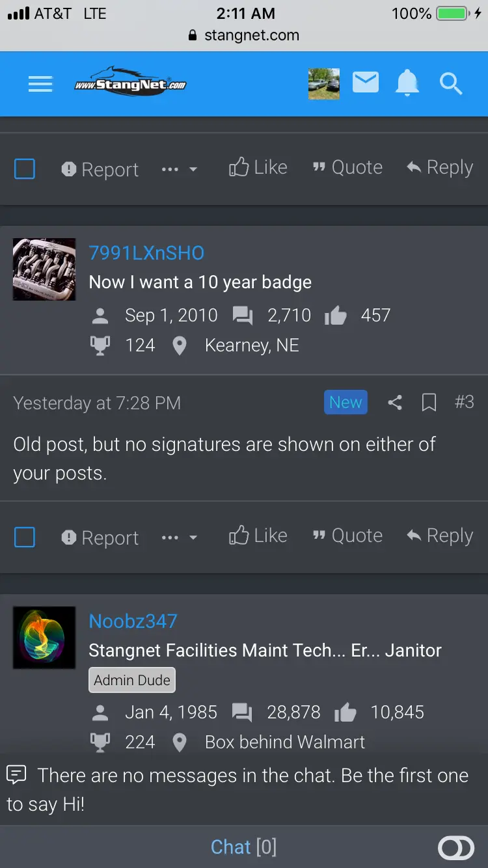
Task: Open the #3 post permalink
Action: coord(464,402)
